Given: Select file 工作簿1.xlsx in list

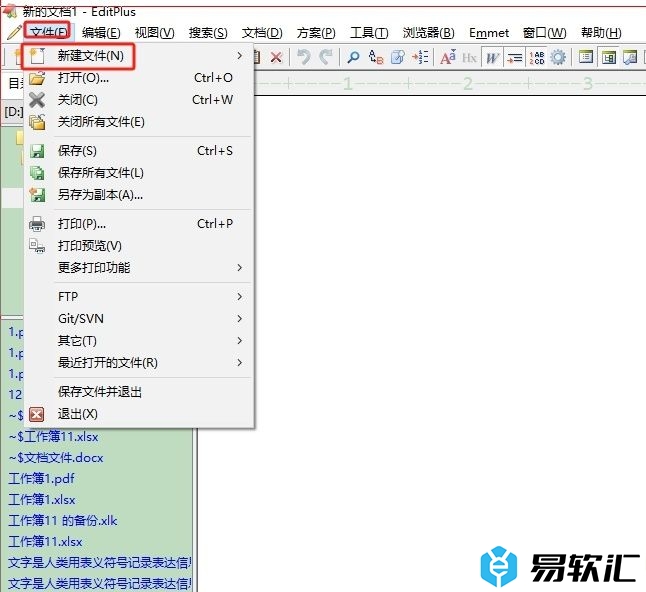Looking at the screenshot, I should pos(42,499).
